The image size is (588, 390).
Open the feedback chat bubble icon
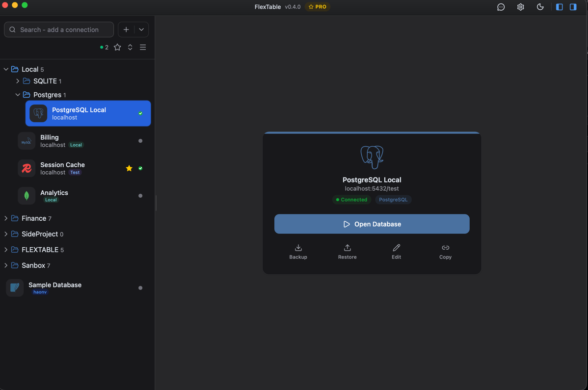pos(501,7)
